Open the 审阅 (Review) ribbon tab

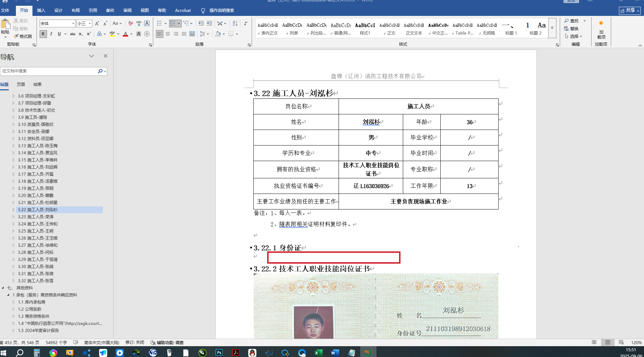[128, 10]
